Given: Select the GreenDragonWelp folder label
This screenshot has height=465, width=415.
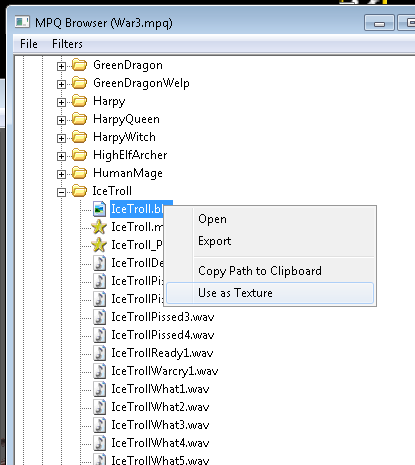Looking at the screenshot, I should click(x=141, y=83).
